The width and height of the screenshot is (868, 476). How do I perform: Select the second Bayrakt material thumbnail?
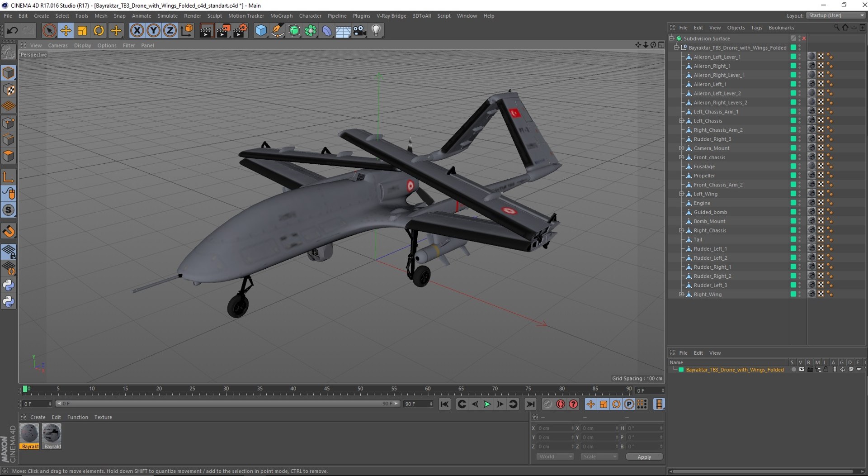click(52, 436)
